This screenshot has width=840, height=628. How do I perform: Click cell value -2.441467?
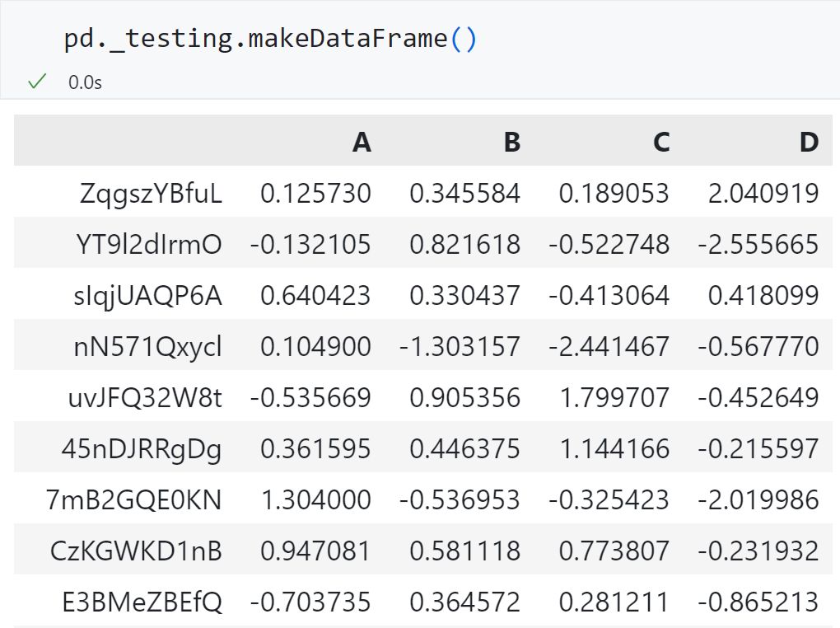[609, 346]
